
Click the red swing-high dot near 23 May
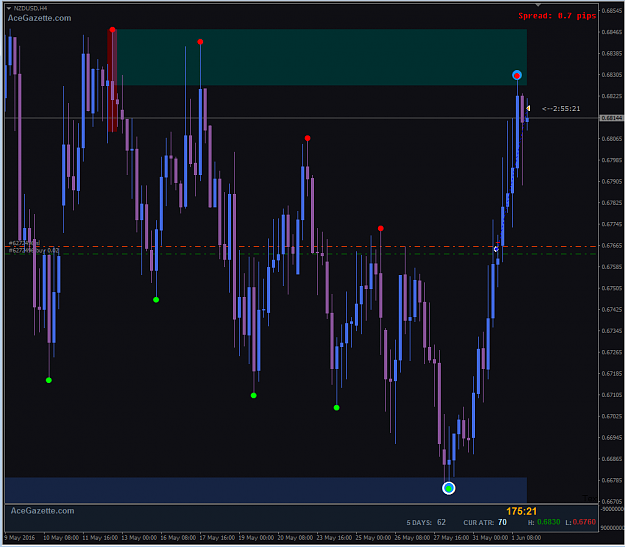[307, 138]
